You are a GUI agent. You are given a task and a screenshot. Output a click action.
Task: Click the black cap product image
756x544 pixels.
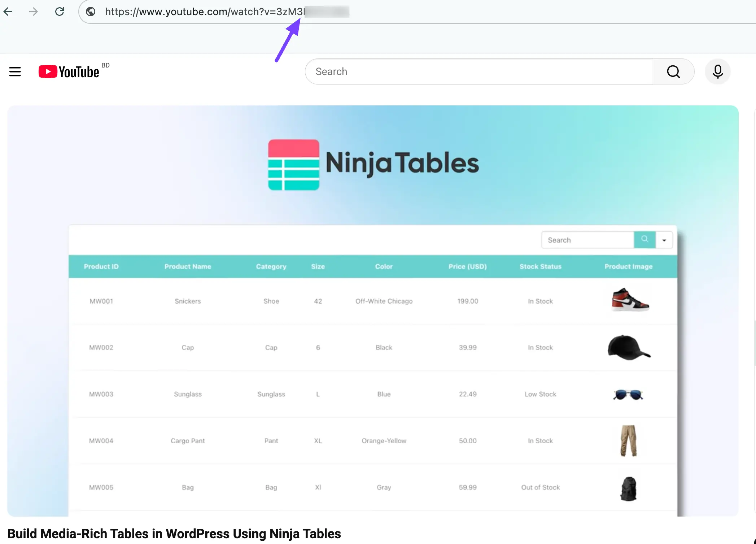click(628, 347)
